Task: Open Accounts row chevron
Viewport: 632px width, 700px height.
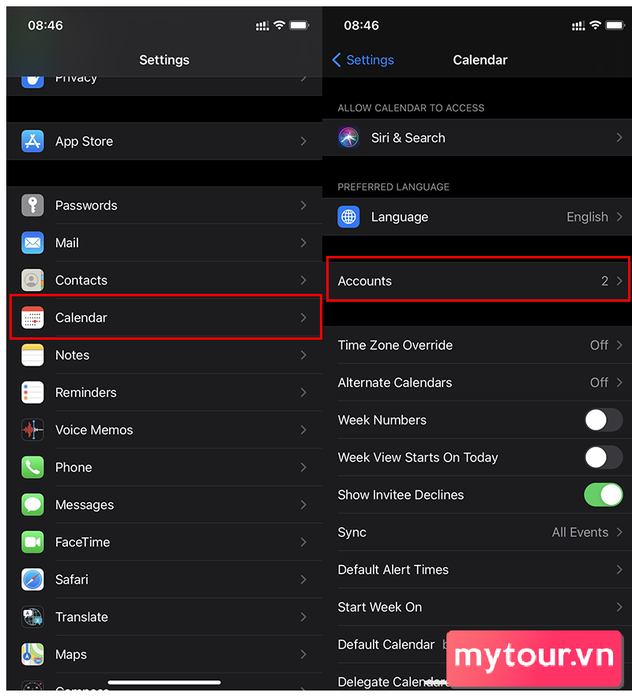Action: click(x=620, y=281)
